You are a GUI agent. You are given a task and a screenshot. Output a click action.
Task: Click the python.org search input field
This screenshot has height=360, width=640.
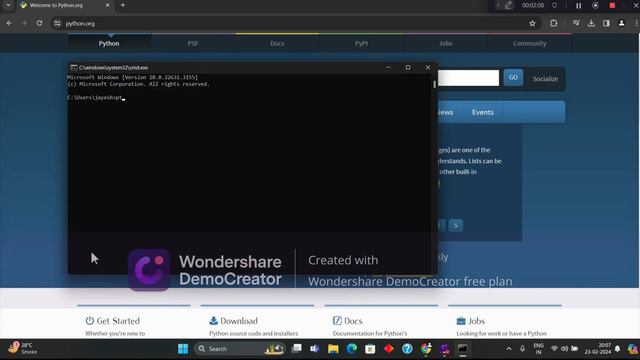click(x=468, y=78)
